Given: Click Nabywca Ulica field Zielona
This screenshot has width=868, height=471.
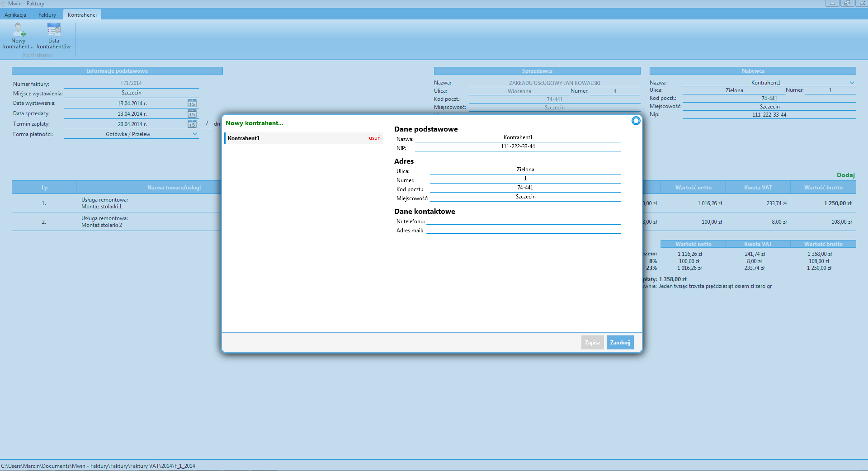Looking at the screenshot, I should (734, 90).
